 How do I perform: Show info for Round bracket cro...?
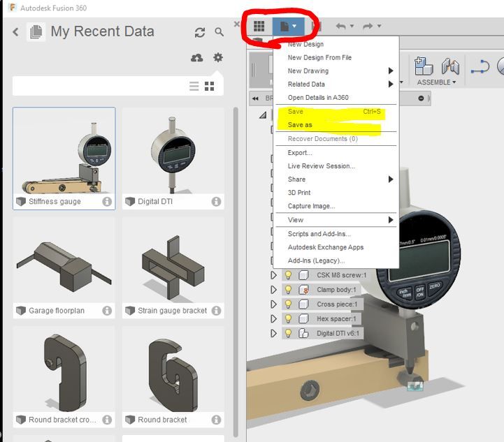[x=107, y=420]
